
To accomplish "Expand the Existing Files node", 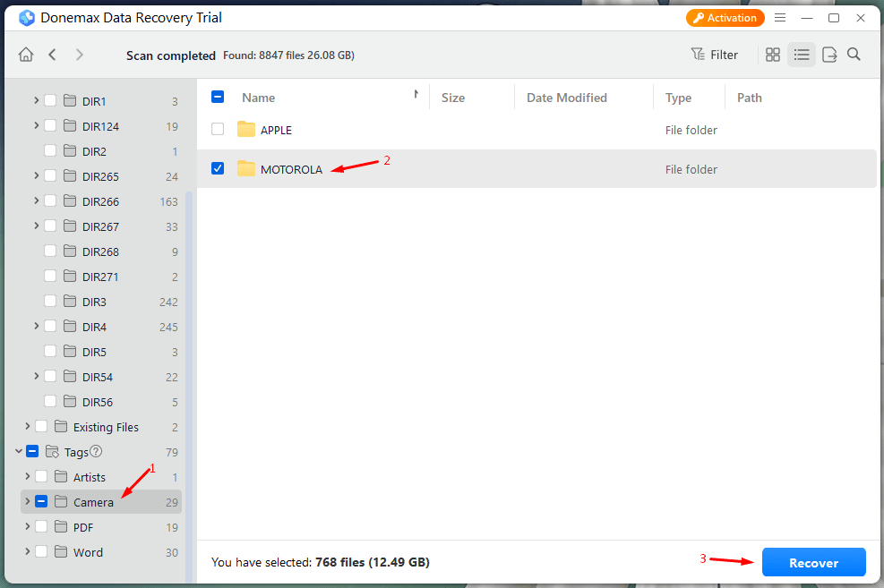I will tap(27, 426).
